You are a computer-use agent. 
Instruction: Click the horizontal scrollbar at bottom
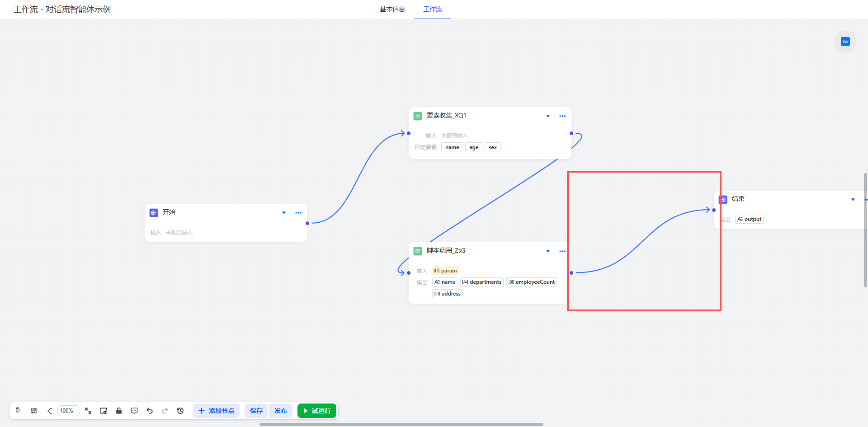[x=401, y=424]
